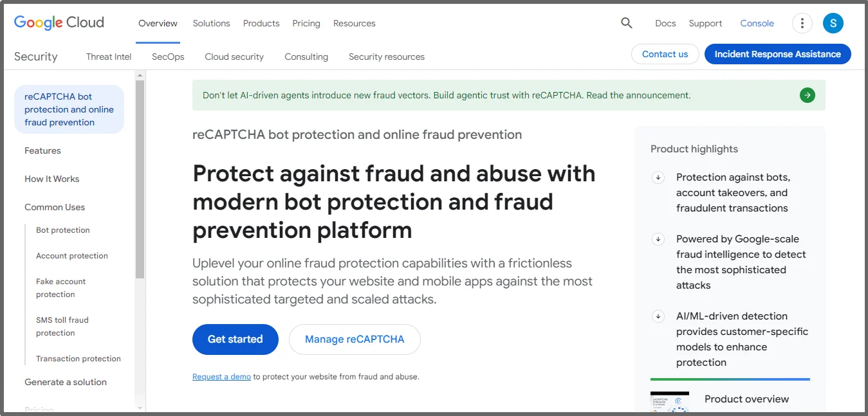Open the Products menu
Viewport: 868px width, 416px height.
(261, 23)
